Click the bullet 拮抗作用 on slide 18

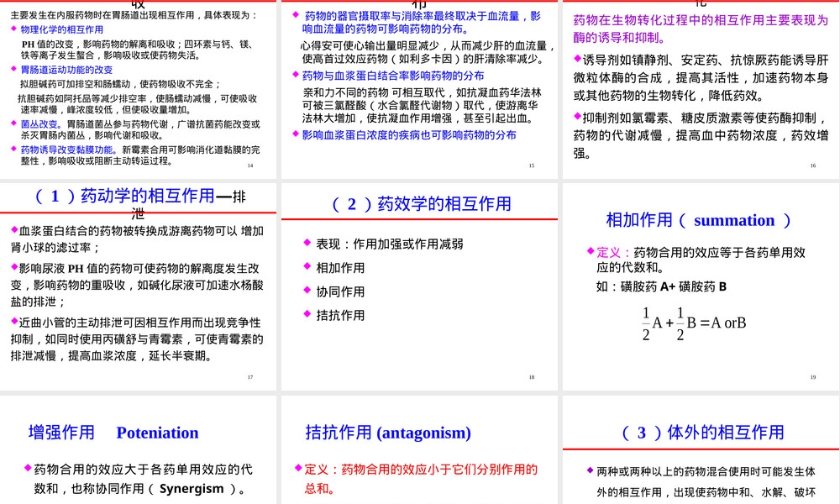[340, 315]
